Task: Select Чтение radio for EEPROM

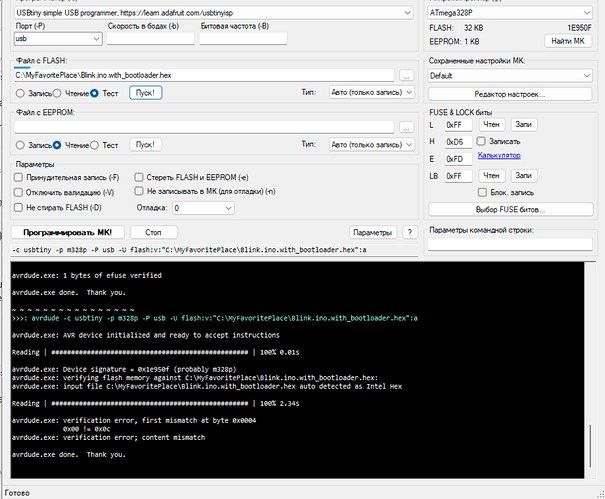Action: (x=71, y=145)
